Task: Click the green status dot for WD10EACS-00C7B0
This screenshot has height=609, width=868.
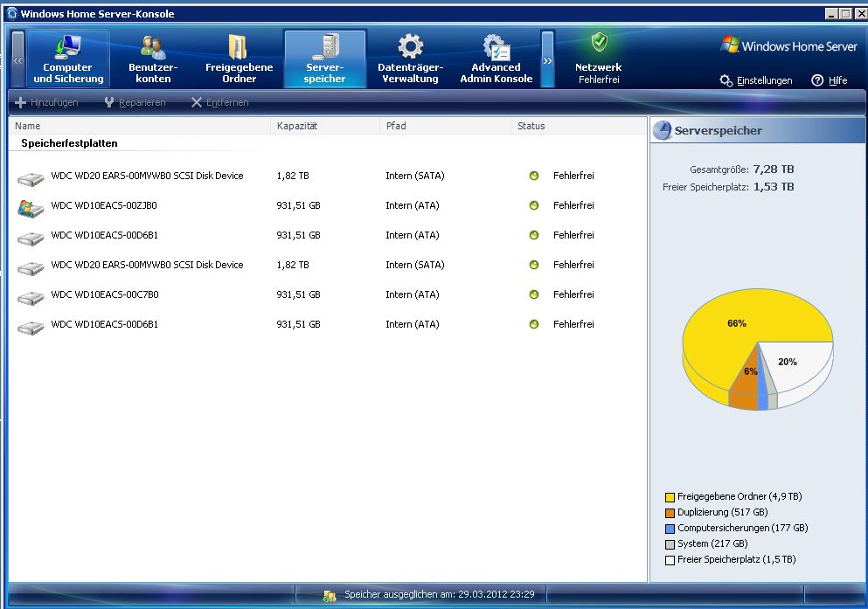Action: 533,294
